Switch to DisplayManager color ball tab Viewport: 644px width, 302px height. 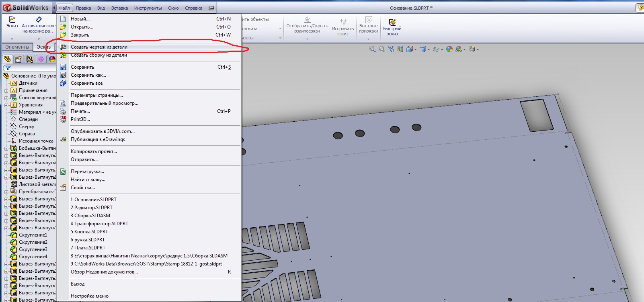(x=52, y=59)
